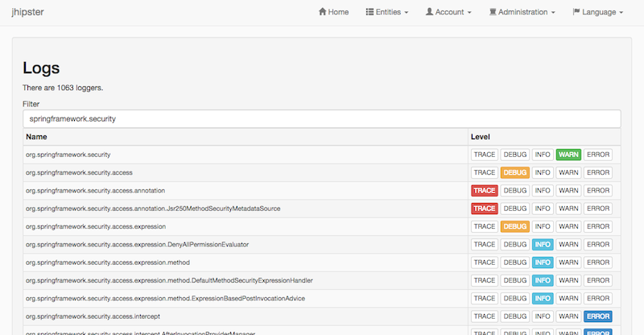Click green WARN badge for org.springframework.security
This screenshot has width=644, height=335.
(x=568, y=155)
